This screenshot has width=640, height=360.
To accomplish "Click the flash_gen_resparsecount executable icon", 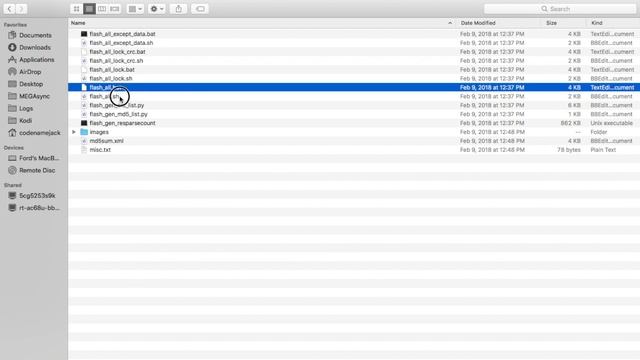I will 84,123.
